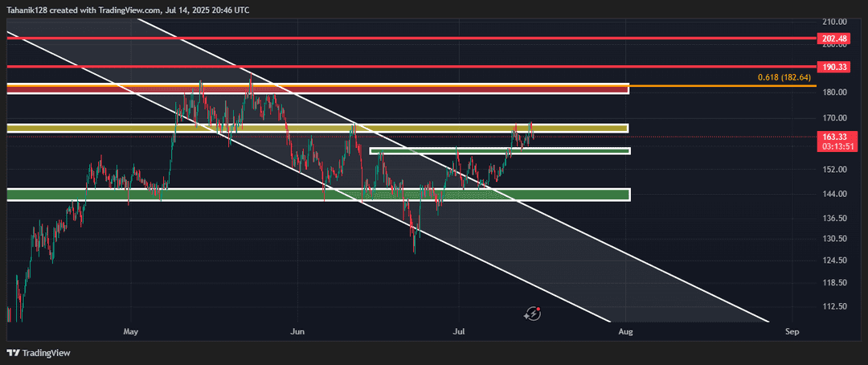Click the 0.618 (182.64) Fibonacci label
The height and width of the screenshot is (365, 868).
[784, 77]
